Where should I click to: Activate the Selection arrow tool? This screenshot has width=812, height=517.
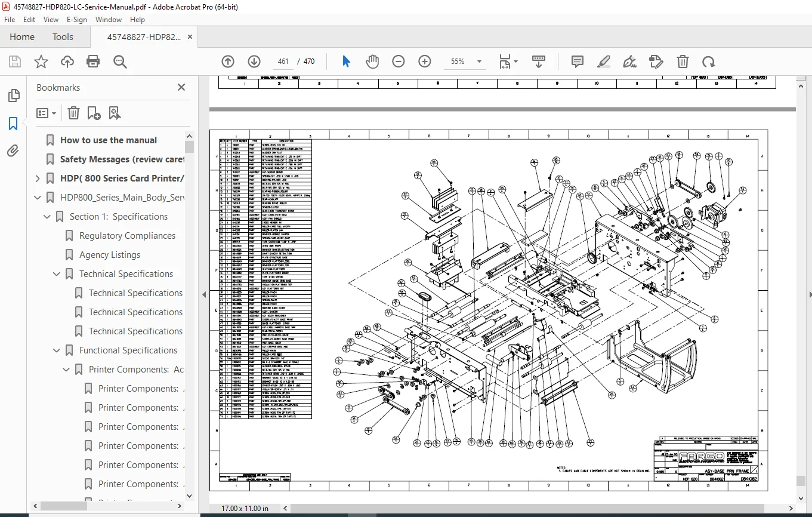tap(346, 61)
